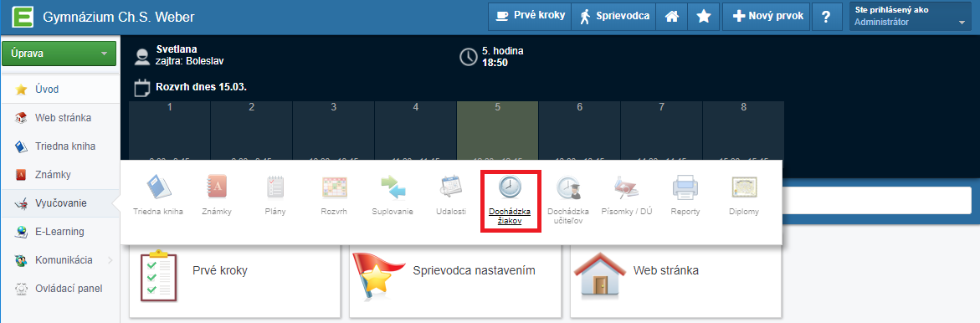Click the star favorites icon in header
This screenshot has width=980, height=323.
pyautogui.click(x=704, y=16)
